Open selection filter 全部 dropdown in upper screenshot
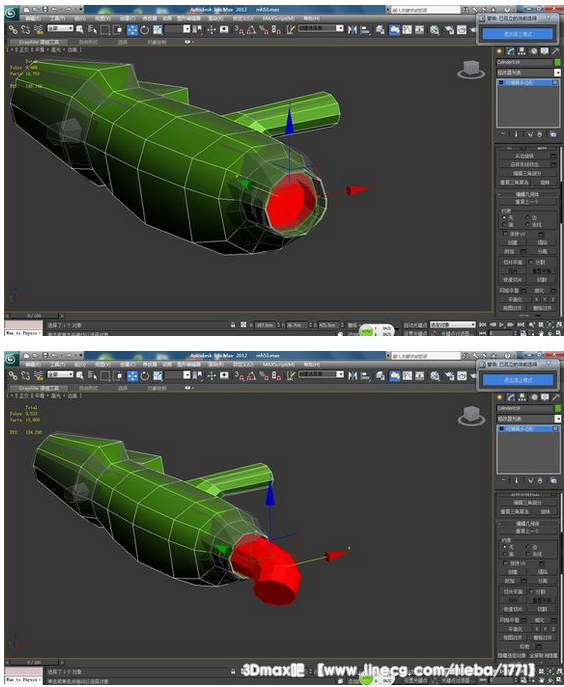The width and height of the screenshot is (564, 687). coord(60,28)
